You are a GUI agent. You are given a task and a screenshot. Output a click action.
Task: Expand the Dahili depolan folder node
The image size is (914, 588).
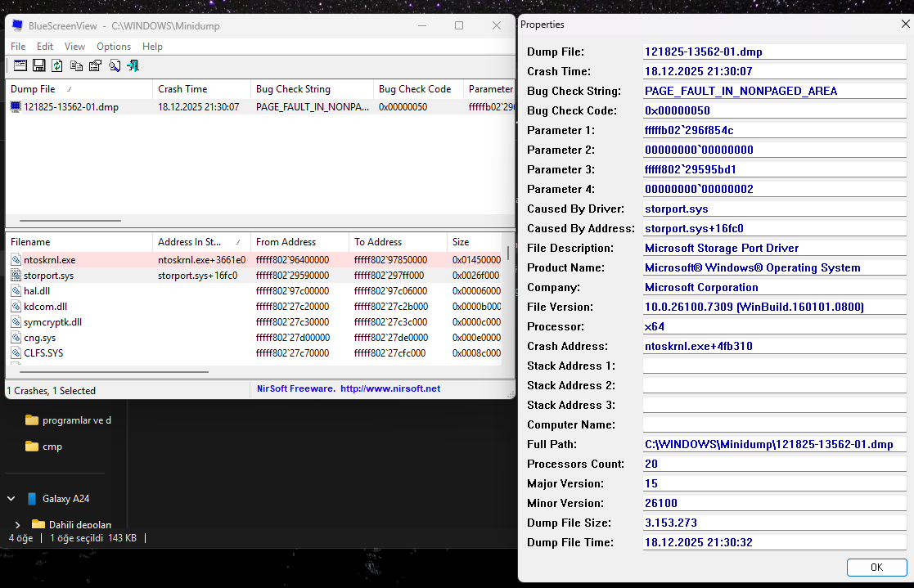click(x=17, y=524)
